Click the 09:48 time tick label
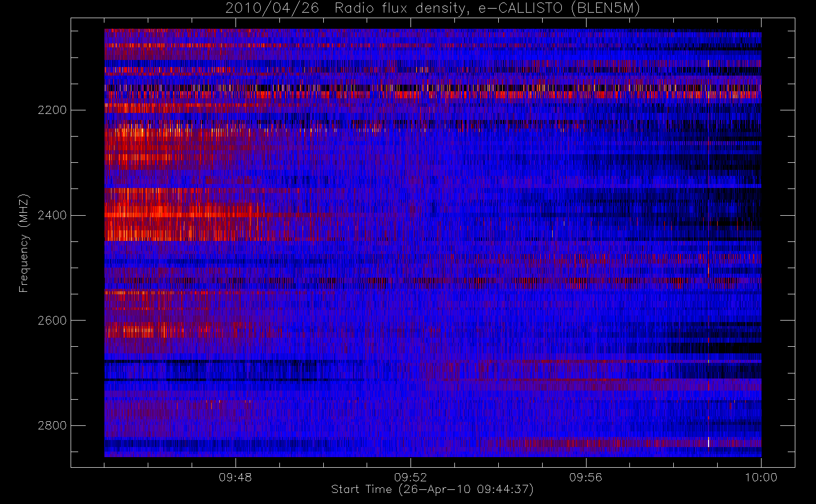Image resolution: width=816 pixels, height=504 pixels. coord(235,477)
